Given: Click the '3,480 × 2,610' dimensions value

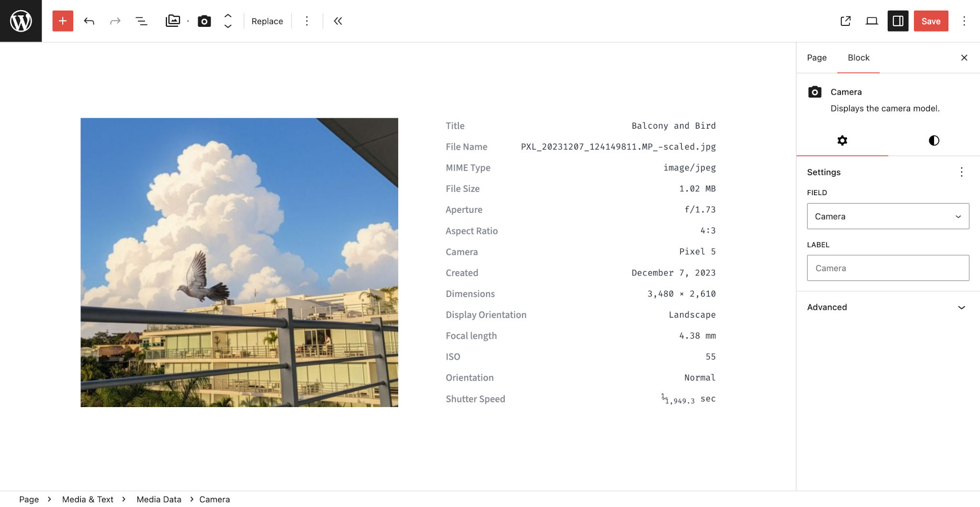Looking at the screenshot, I should coord(681,294).
